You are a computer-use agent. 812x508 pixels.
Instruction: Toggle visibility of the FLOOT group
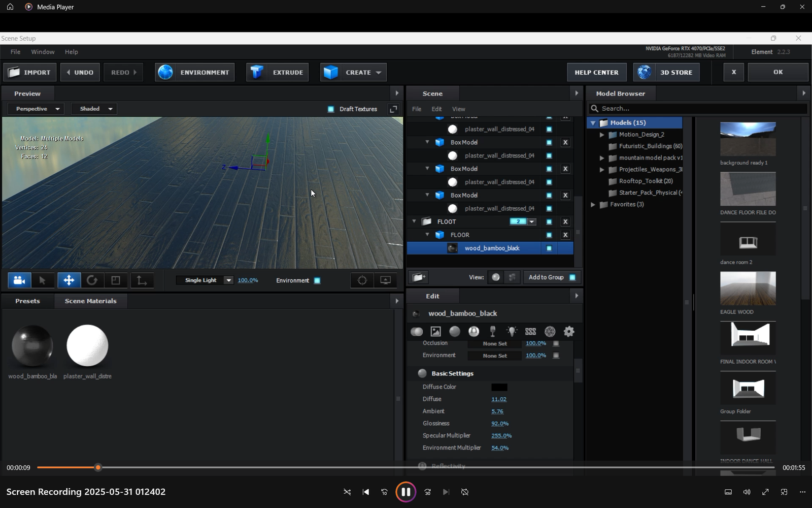[549, 221]
